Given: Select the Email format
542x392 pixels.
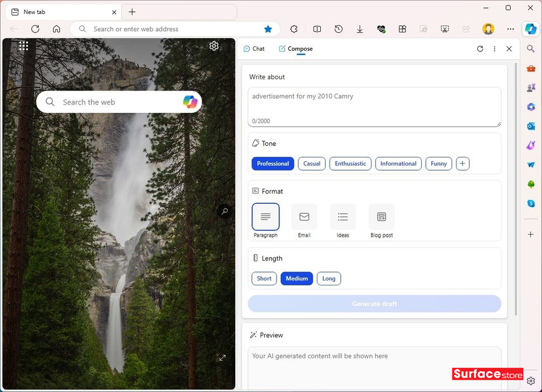Looking at the screenshot, I should (304, 217).
